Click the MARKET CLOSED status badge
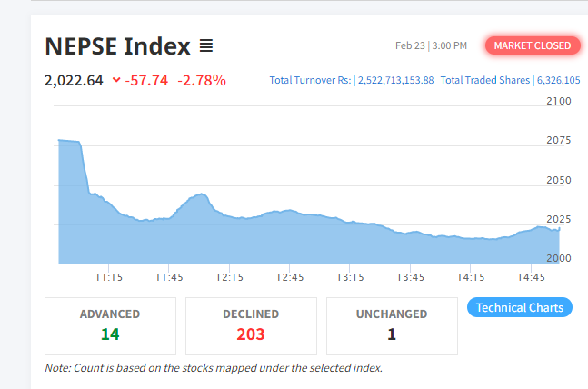 click(532, 45)
